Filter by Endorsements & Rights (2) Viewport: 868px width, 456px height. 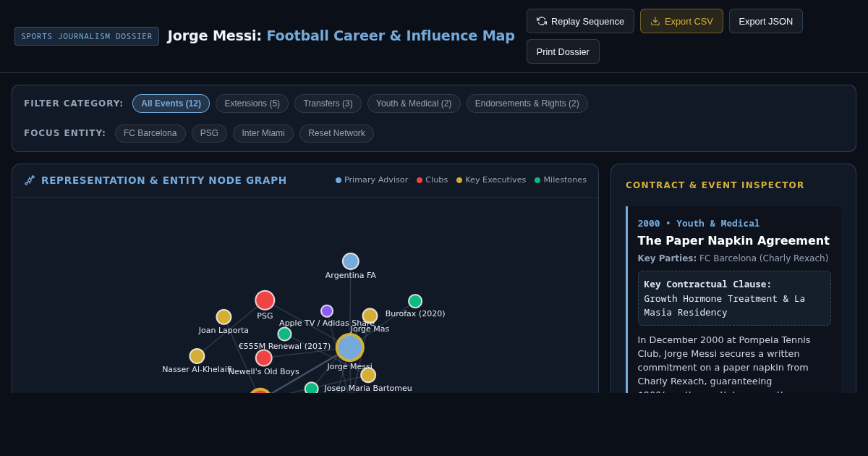point(527,104)
